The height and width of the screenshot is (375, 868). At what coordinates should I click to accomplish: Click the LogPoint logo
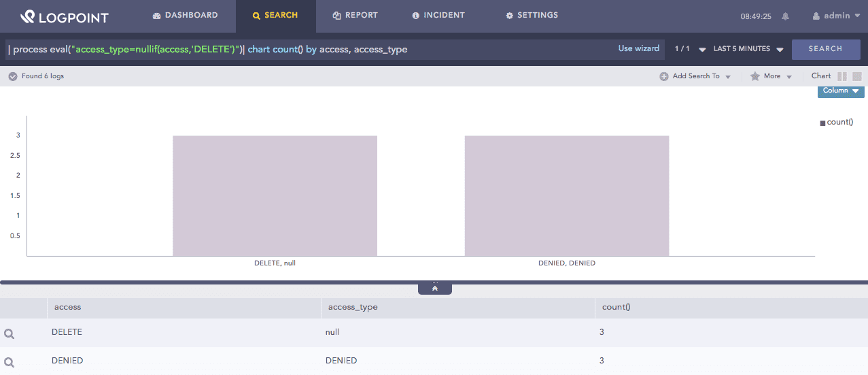pos(65,16)
